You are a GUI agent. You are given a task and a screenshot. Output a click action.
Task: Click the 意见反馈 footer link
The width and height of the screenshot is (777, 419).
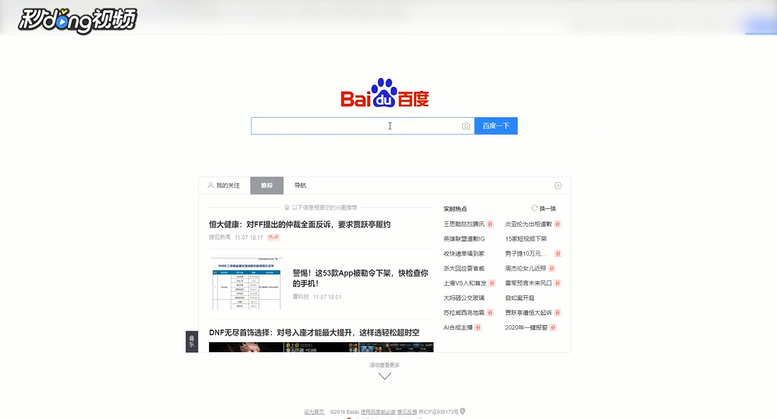click(407, 412)
